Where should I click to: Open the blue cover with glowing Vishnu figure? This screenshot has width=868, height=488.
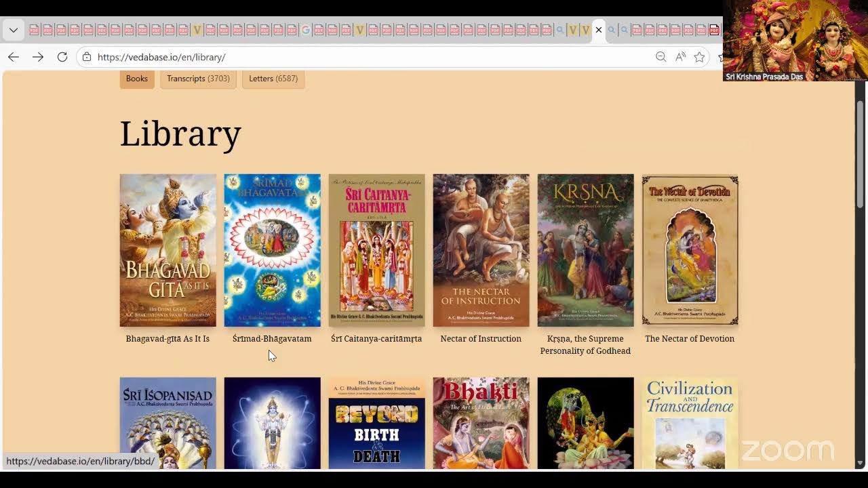[273, 423]
